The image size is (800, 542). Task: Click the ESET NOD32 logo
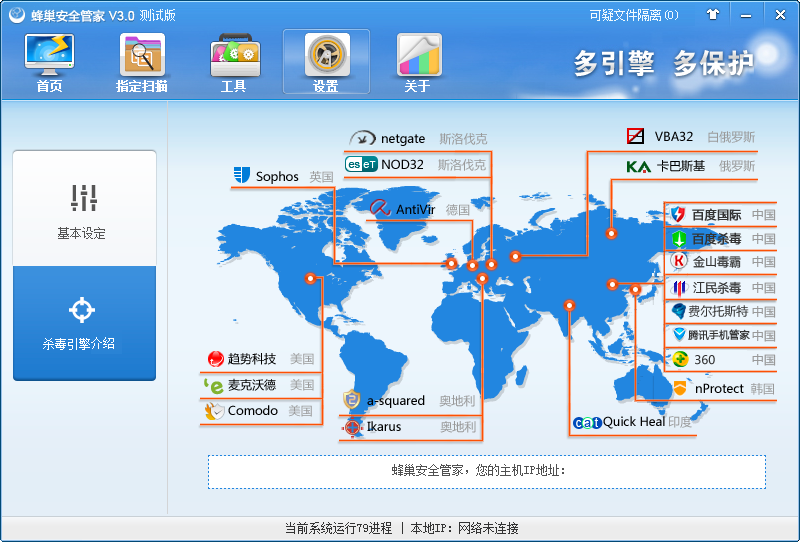coord(361,164)
